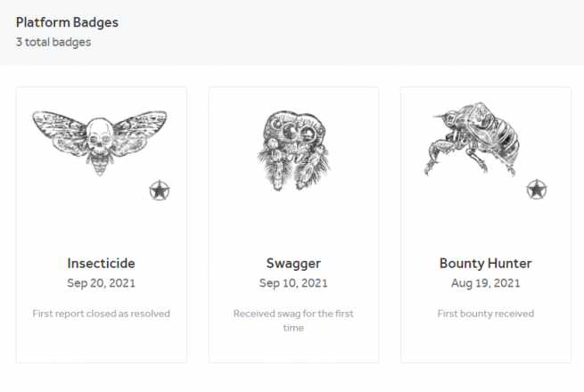Click the jumping spider badge image
This screenshot has width=584, height=392.
coord(293,149)
